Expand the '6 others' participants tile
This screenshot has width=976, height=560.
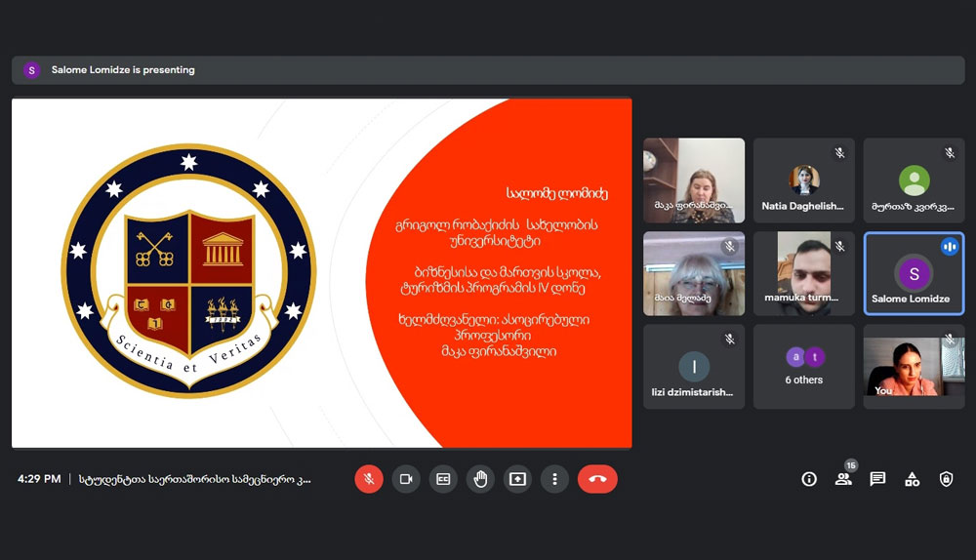pos(804,367)
